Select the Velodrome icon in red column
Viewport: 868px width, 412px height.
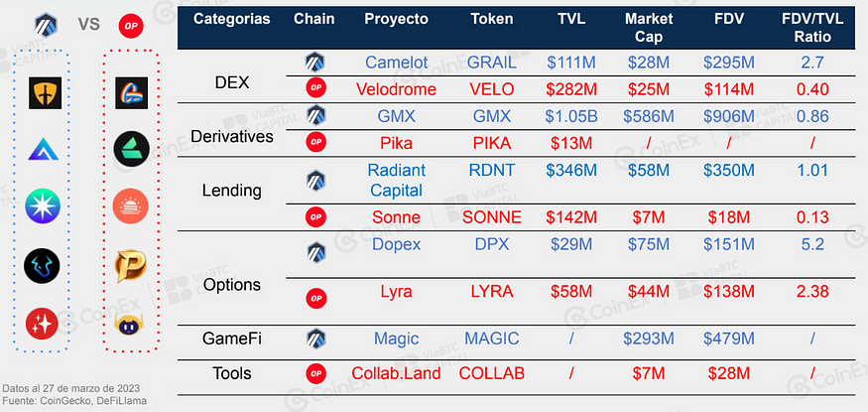click(131, 93)
